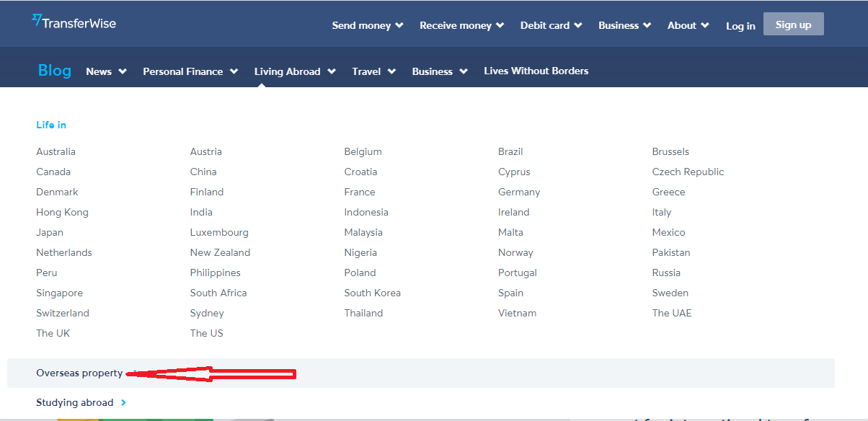Select Russia link
Viewport: 868px width, 421px height.
click(x=666, y=272)
